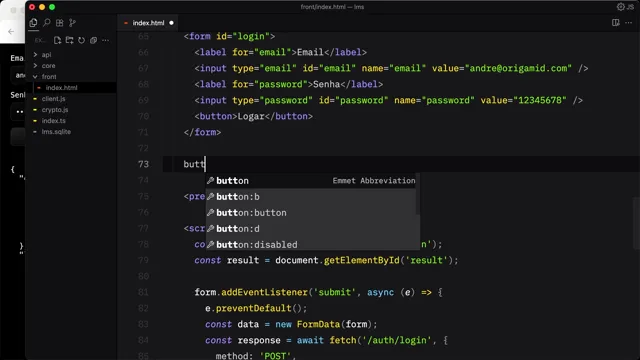Click e.preventDefault() code line
The width and height of the screenshot is (640, 360).
click(x=256, y=308)
